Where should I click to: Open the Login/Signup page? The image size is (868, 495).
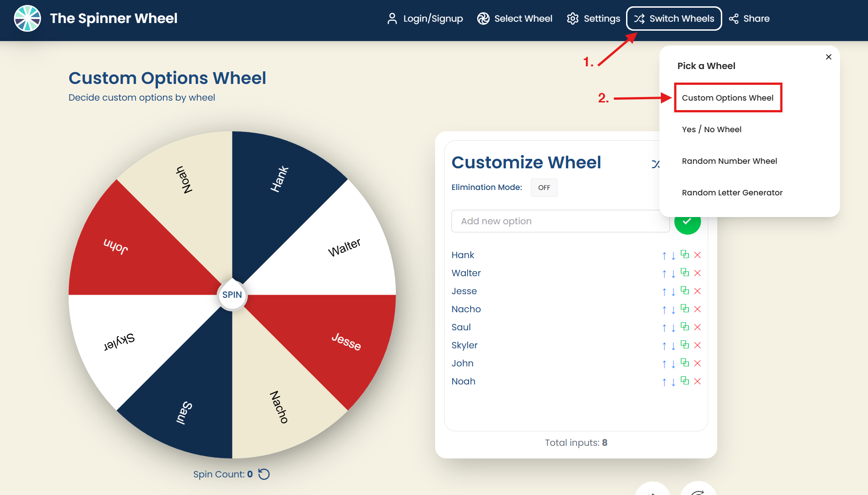coord(424,19)
